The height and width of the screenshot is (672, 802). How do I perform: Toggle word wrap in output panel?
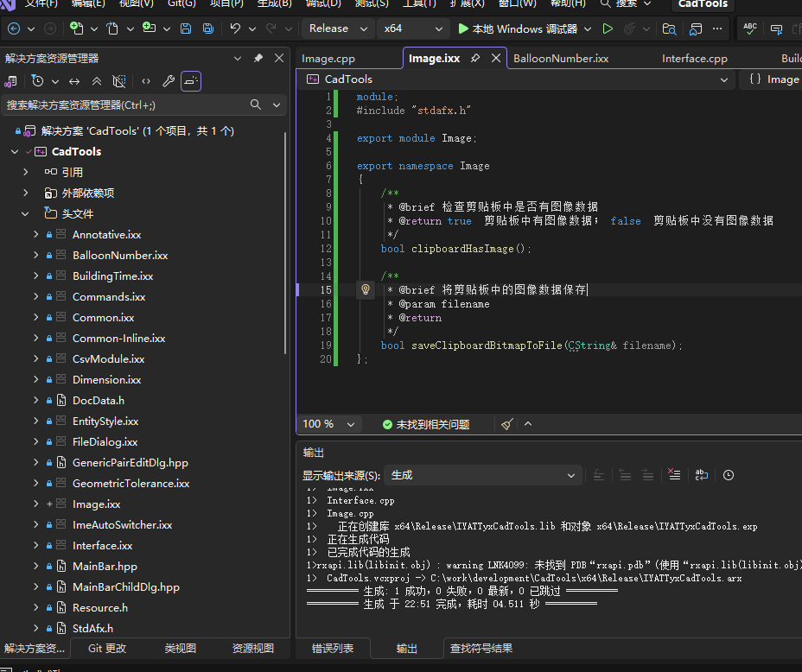(x=701, y=475)
